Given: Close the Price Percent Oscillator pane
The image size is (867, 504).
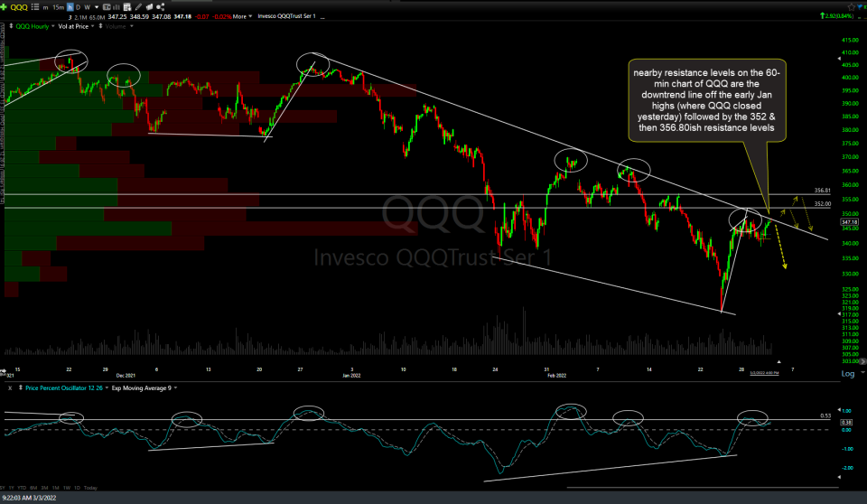Looking at the screenshot, I should click(x=10, y=388).
